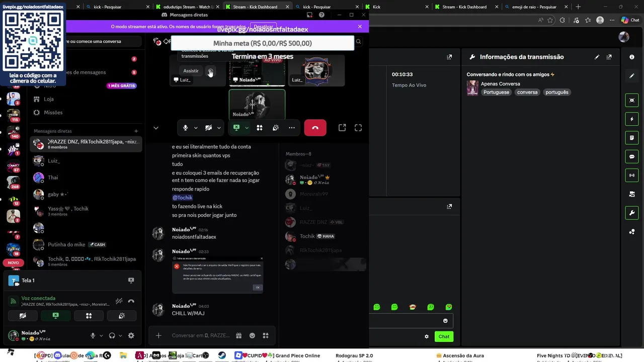Viewport: 644px width, 362px height.
Task: Click the Portuguese tag chip
Action: 496,93
